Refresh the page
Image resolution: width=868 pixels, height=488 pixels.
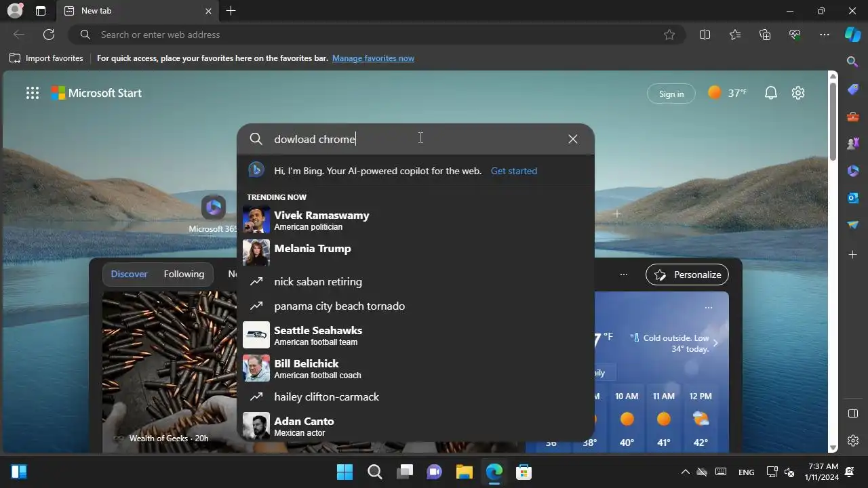coord(49,35)
